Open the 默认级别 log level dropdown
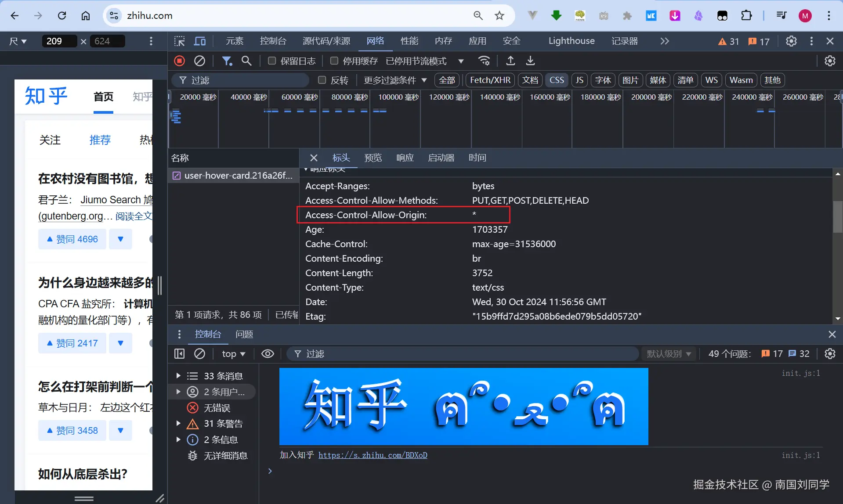 click(669, 354)
